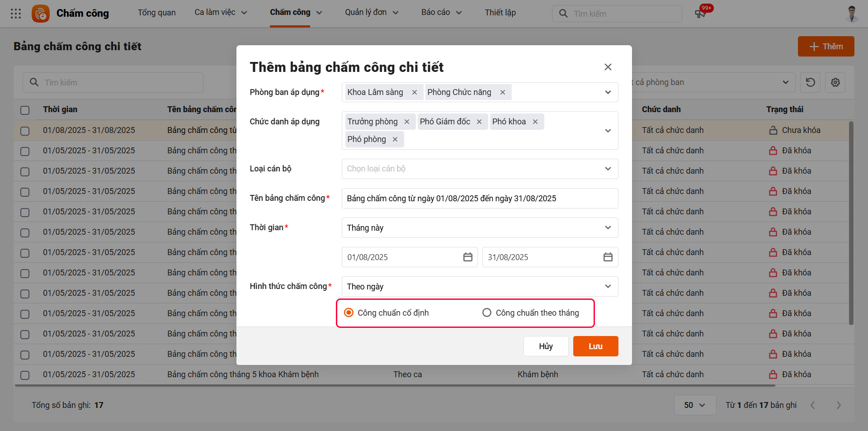Click the notifications icon with 99+ badge
Image resolution: width=868 pixels, height=431 pixels.
coord(701,14)
